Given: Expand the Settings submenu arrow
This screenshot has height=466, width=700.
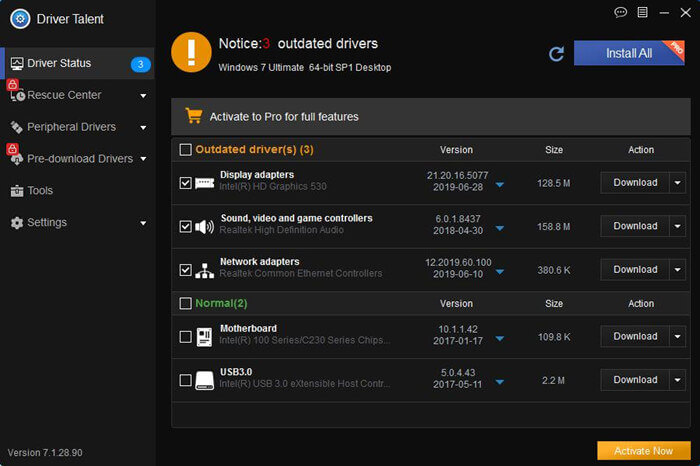Looking at the screenshot, I should pyautogui.click(x=143, y=223).
